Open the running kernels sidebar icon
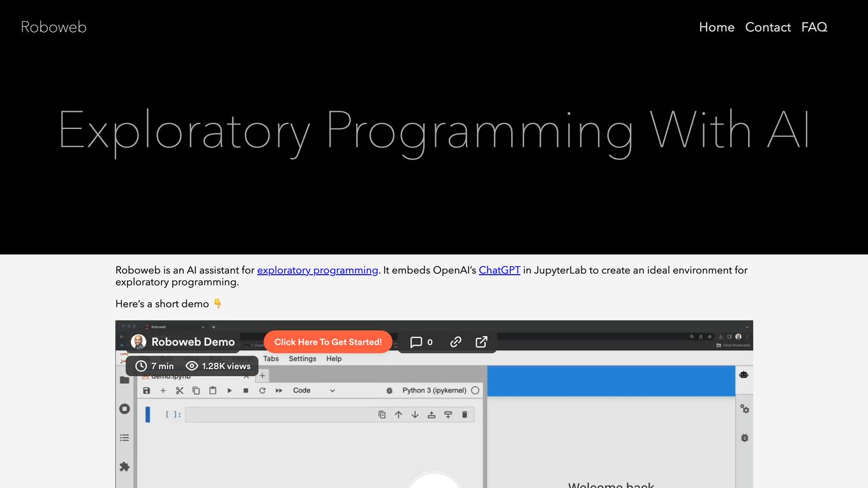The image size is (868, 488). click(x=124, y=409)
